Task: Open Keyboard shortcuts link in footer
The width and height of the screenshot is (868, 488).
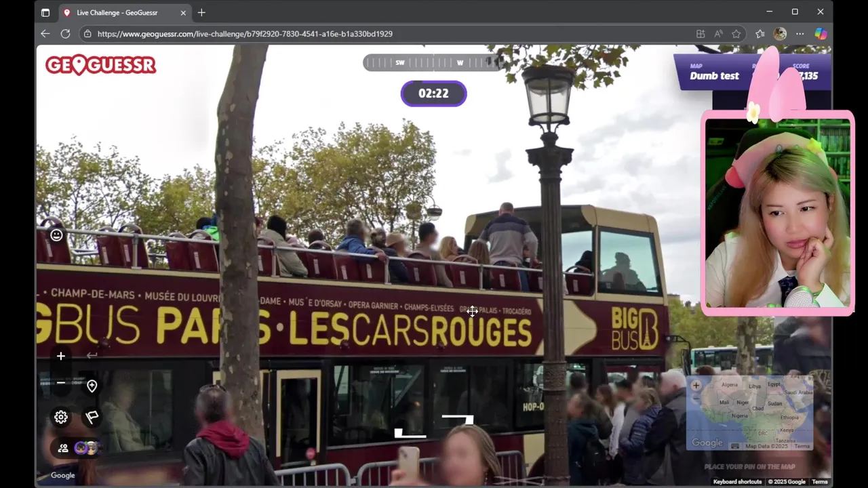Action: [x=737, y=482]
